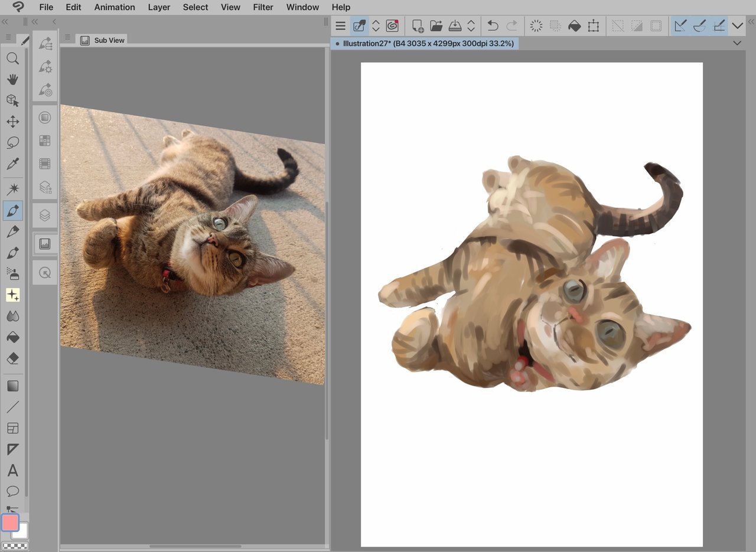
Task: Open the Layer menu
Action: click(x=159, y=7)
